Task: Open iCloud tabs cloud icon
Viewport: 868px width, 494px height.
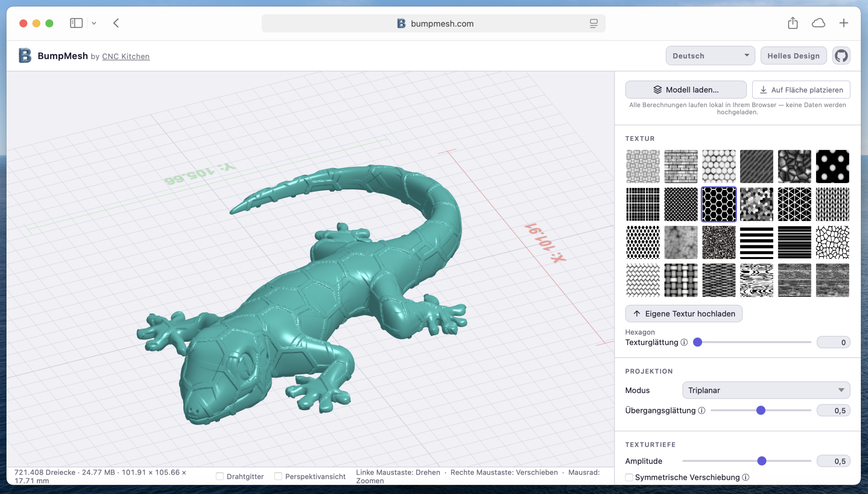Action: 818,23
